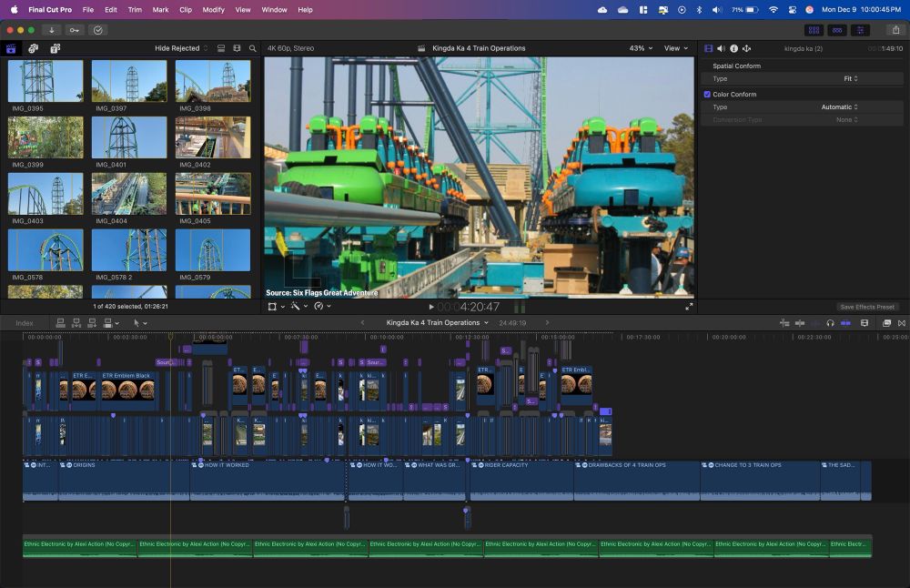The height and width of the screenshot is (588, 910).
Task: Open the Mark menu
Action: 161,10
